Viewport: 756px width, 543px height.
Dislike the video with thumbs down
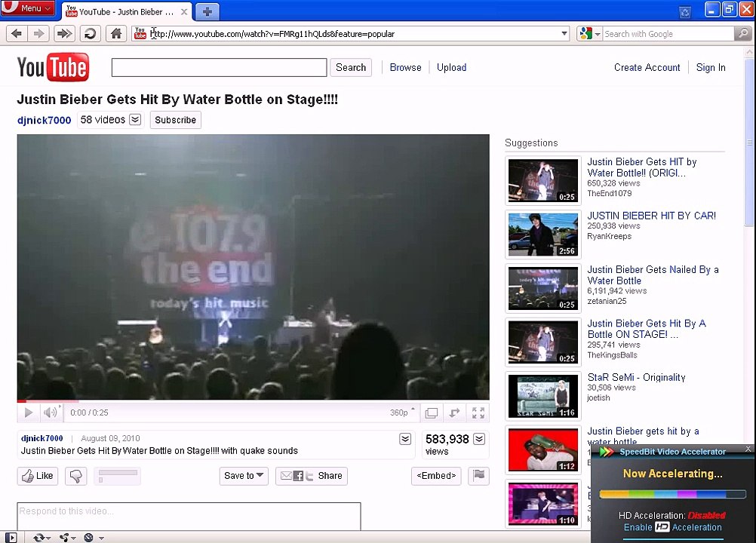(x=75, y=476)
